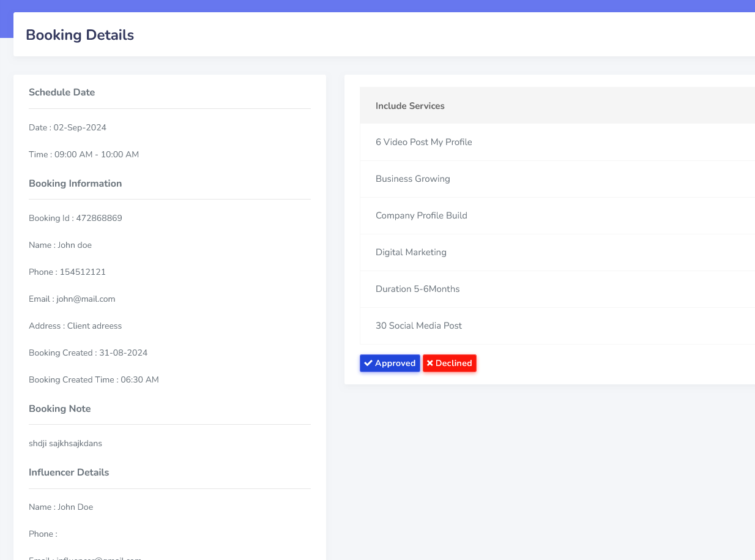The width and height of the screenshot is (755, 560).
Task: Click the client phone number 154512121
Action: 83,272
